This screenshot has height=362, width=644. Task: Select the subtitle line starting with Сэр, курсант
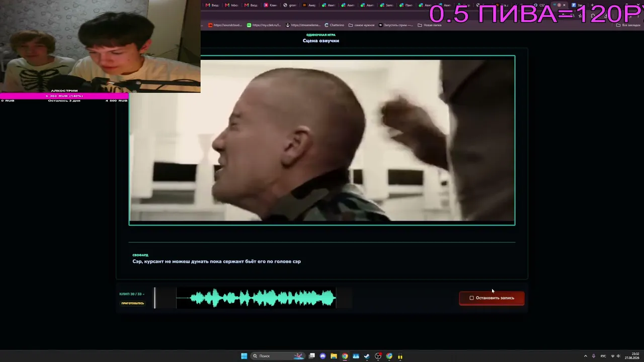216,261
